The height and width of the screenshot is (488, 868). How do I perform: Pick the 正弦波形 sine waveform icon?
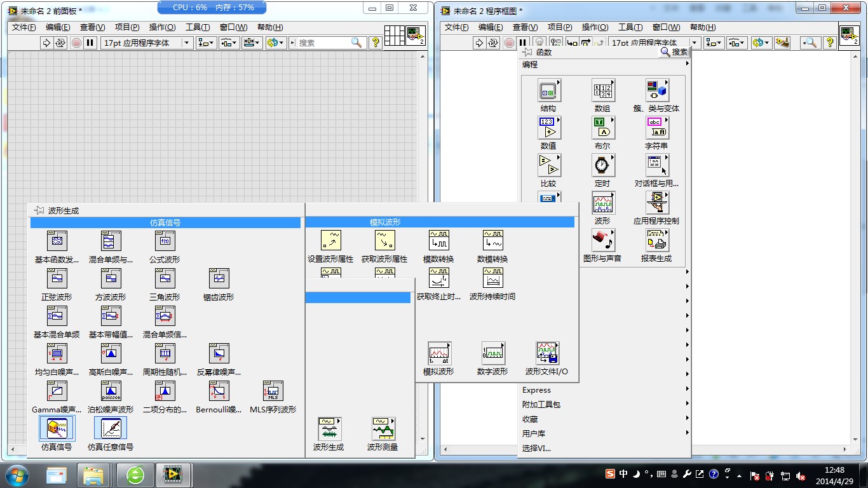[57, 278]
